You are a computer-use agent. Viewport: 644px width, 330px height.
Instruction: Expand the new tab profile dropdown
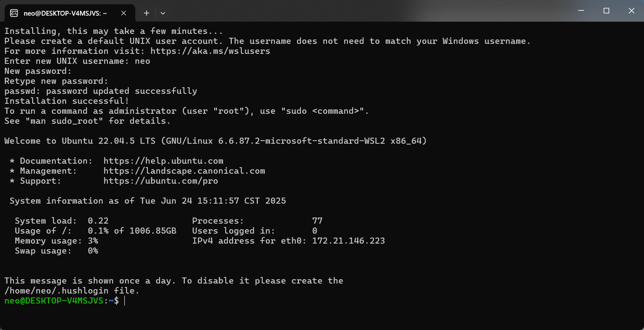pyautogui.click(x=163, y=13)
